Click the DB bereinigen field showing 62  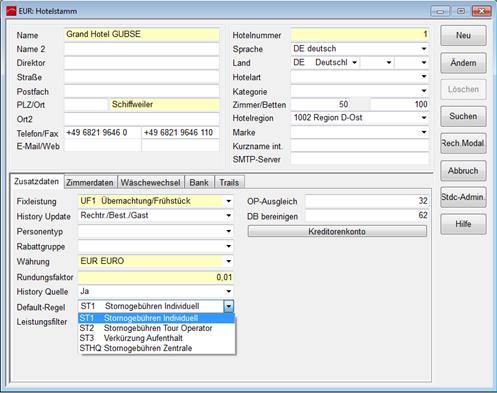[367, 216]
